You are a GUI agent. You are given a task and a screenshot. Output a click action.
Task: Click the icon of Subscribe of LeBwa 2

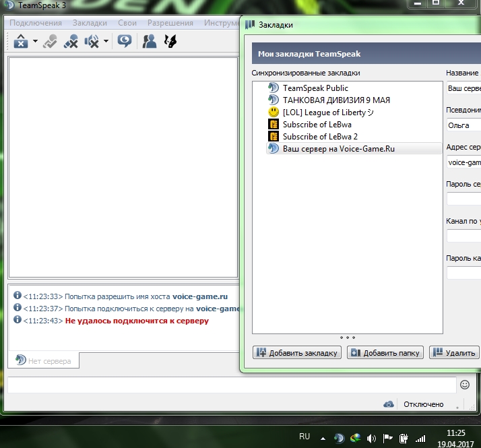point(274,136)
